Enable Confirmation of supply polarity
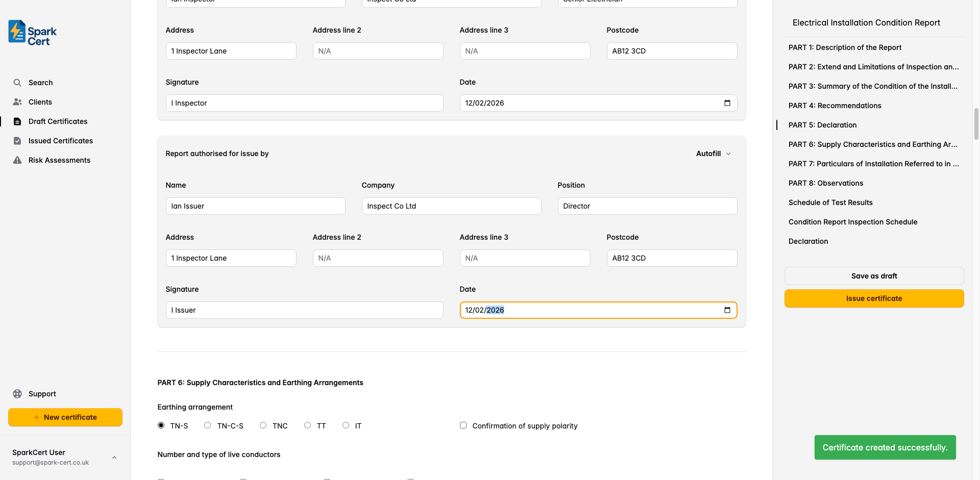Screen dimensions: 980x480 pyautogui.click(x=463, y=425)
